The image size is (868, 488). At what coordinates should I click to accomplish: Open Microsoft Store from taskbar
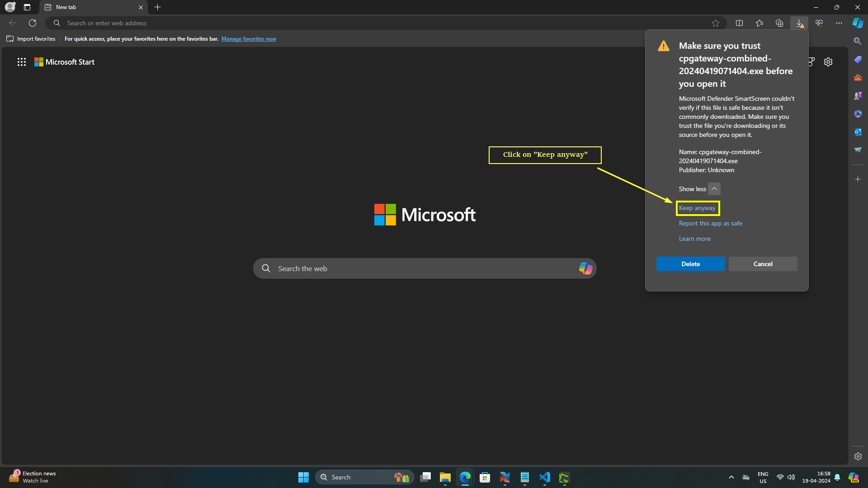(485, 477)
